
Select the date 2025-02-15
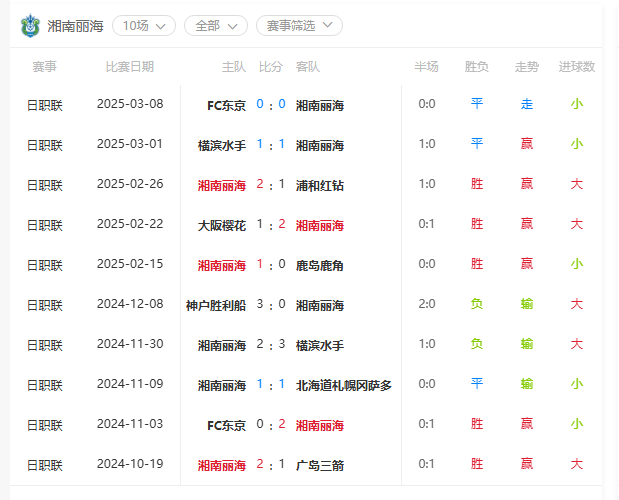tap(130, 264)
